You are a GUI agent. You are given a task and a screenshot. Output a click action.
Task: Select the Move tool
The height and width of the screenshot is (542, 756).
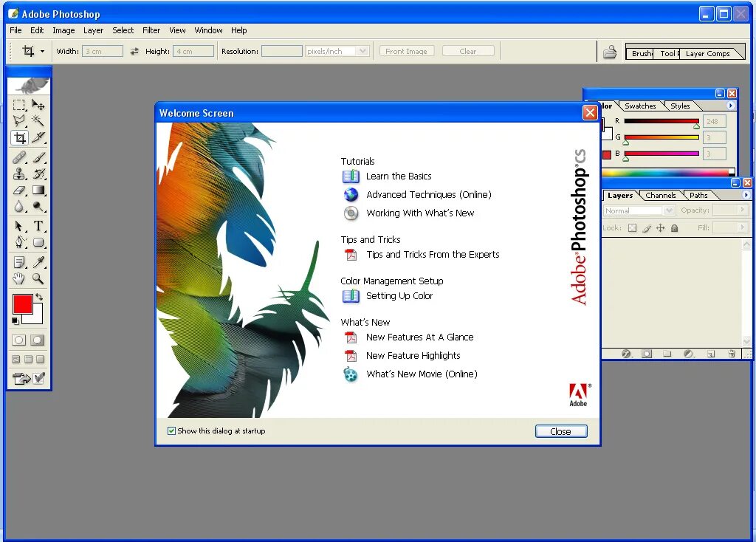click(38, 105)
